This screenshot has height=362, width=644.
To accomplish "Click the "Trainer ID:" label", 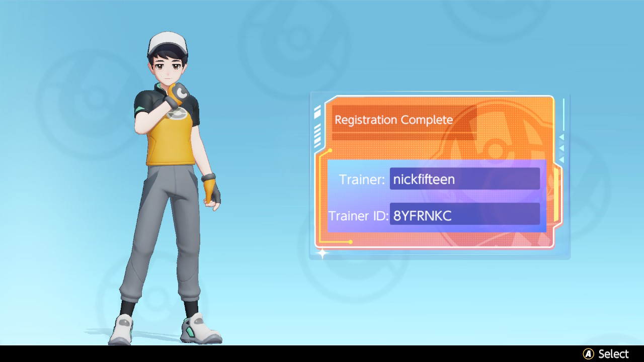I will 359,216.
